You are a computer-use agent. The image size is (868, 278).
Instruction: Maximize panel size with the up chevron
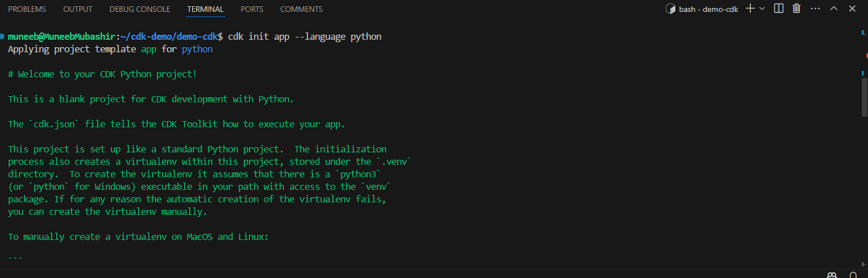834,9
